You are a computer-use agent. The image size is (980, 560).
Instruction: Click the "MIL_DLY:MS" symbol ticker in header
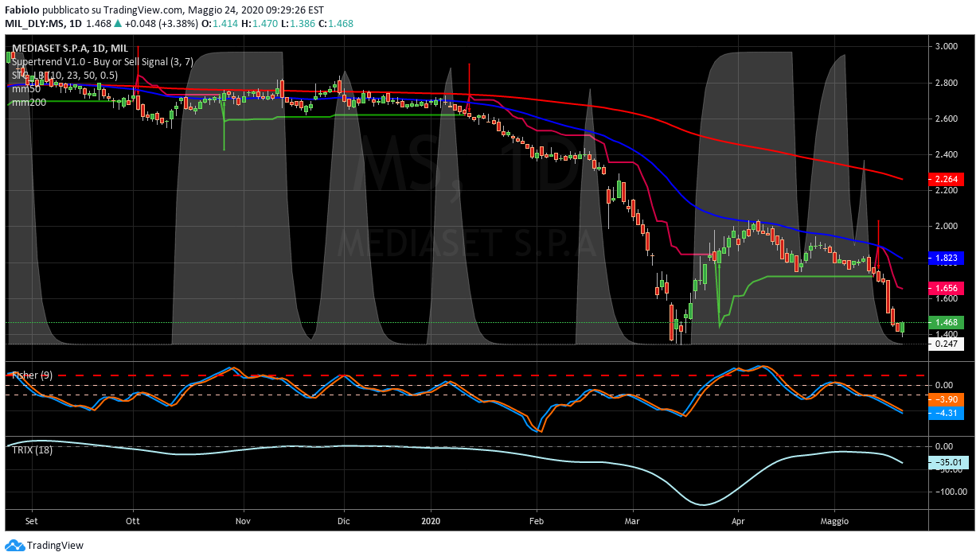point(33,24)
